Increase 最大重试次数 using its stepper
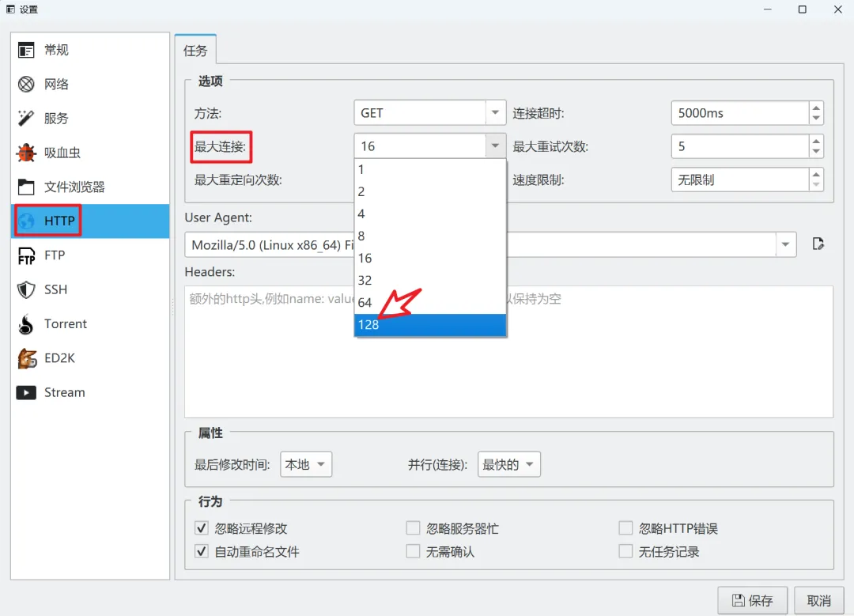Viewport: 854px width, 616px height. tap(814, 141)
